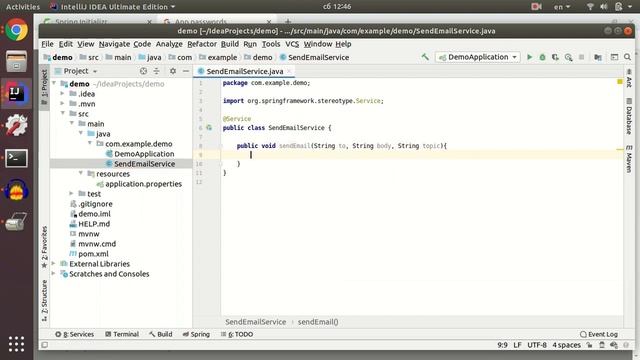Select the SendEmailService.java editor tab
This screenshot has height=360, width=640.
coord(244,71)
